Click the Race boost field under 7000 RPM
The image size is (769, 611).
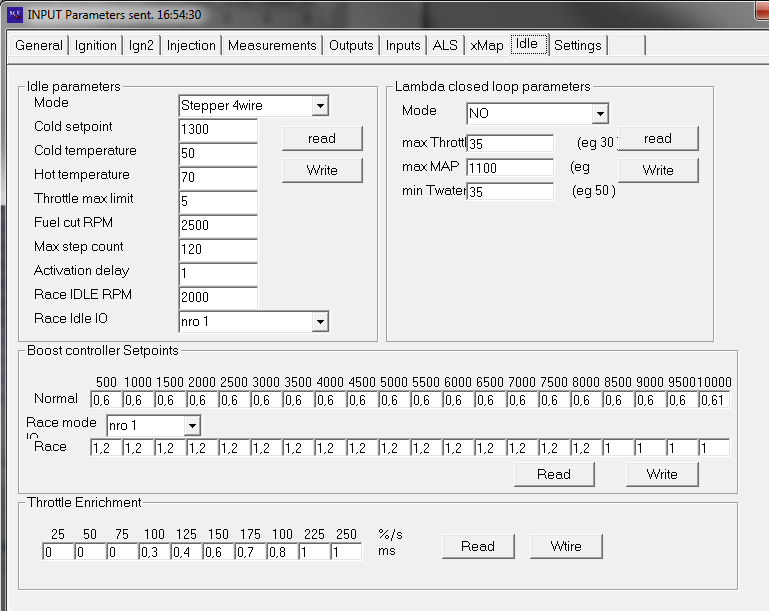click(x=522, y=448)
